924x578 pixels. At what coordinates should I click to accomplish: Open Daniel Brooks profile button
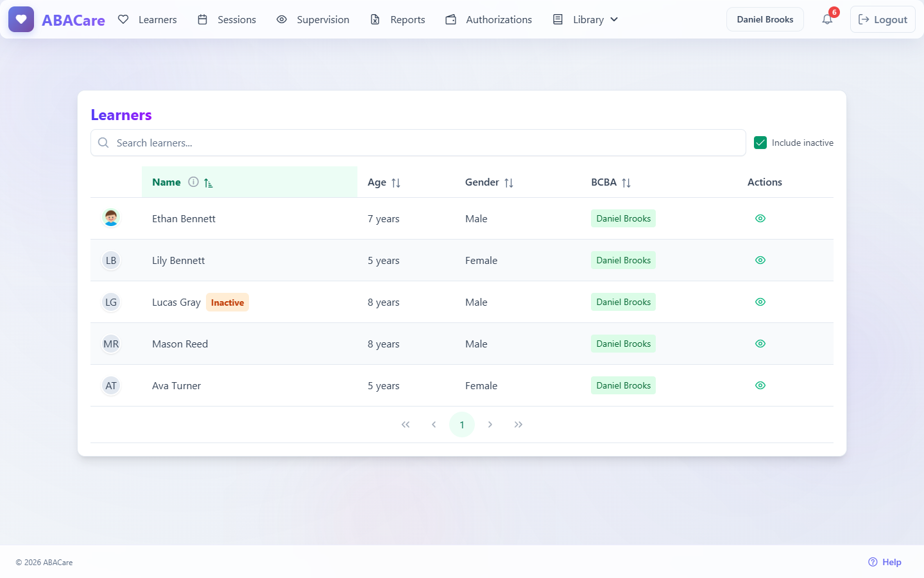pyautogui.click(x=765, y=19)
